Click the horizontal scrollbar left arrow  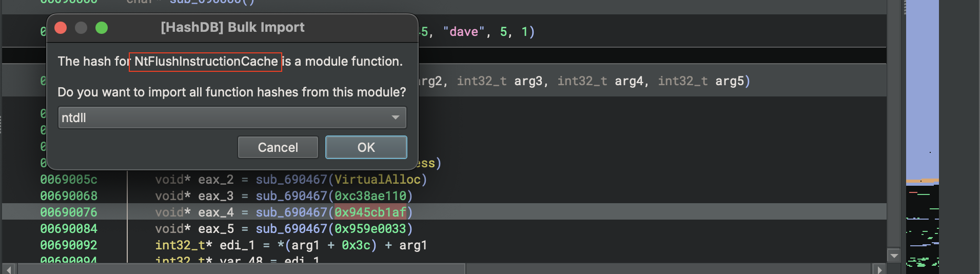pyautogui.click(x=9, y=269)
